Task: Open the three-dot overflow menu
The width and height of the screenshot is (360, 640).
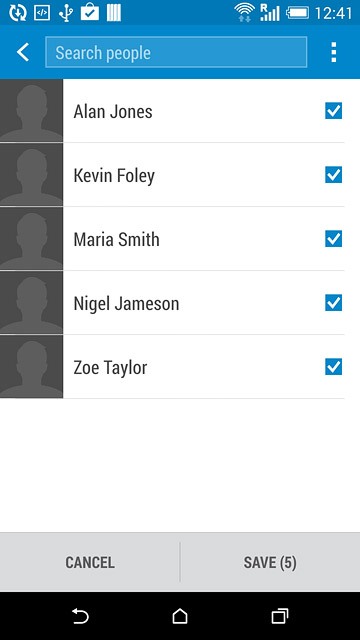Action: [333, 52]
